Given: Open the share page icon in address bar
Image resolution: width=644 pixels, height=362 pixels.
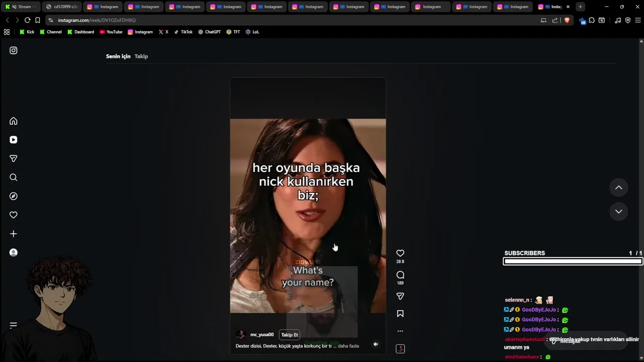Looking at the screenshot, I should (x=555, y=20).
